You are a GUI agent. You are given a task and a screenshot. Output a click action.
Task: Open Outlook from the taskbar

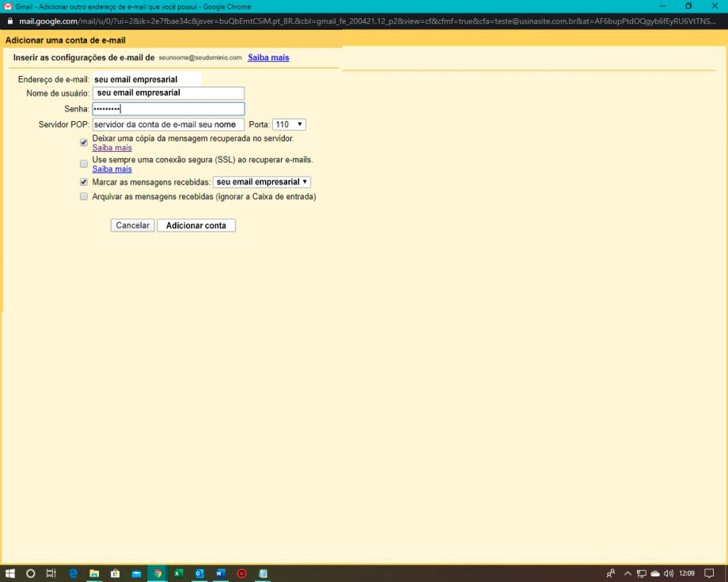coord(199,573)
